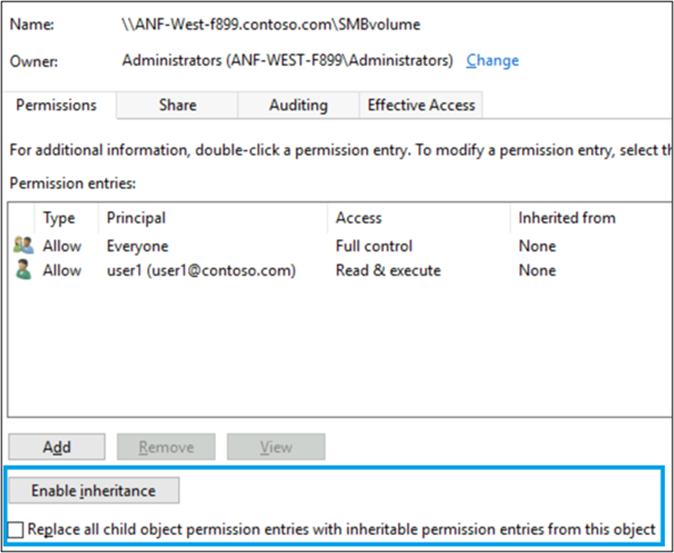Select the Permissions tab
674x553 pixels.
coord(56,105)
